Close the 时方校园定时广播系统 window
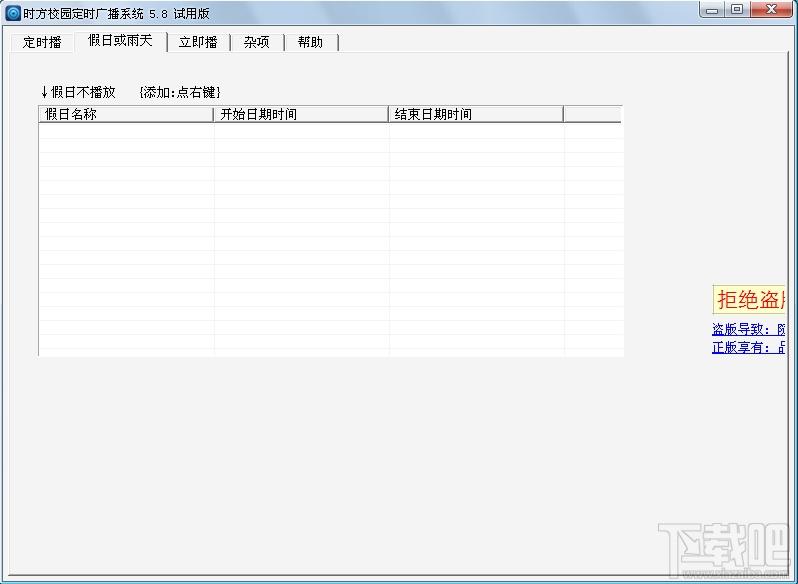 (x=772, y=10)
